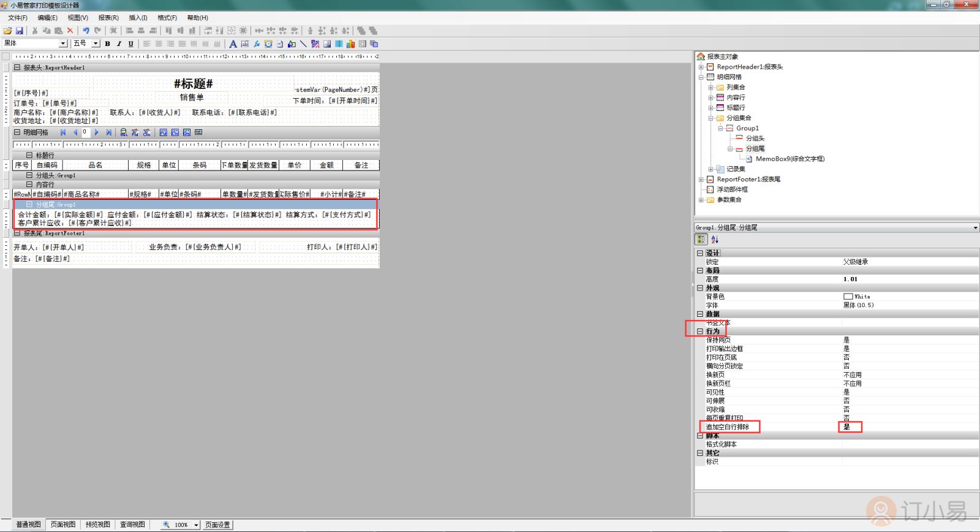Image resolution: width=980 pixels, height=532 pixels.
Task: Click the White background color swatch
Action: click(x=848, y=296)
